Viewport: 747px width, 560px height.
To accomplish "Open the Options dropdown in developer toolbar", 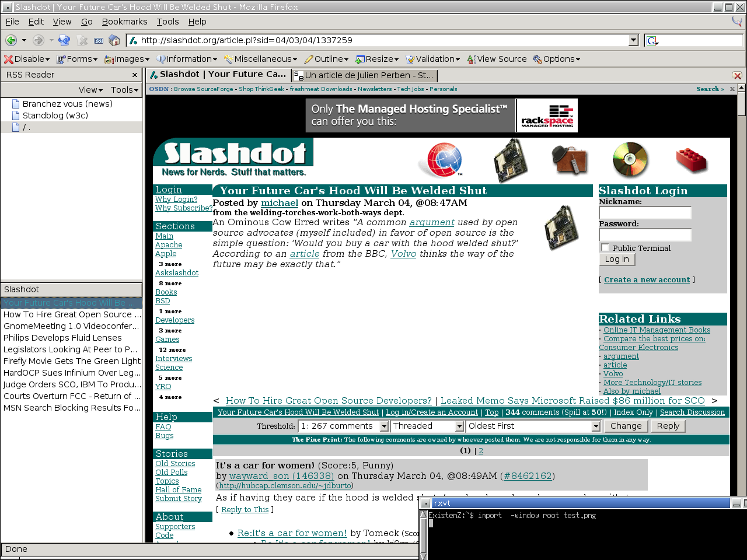I will coord(556,59).
